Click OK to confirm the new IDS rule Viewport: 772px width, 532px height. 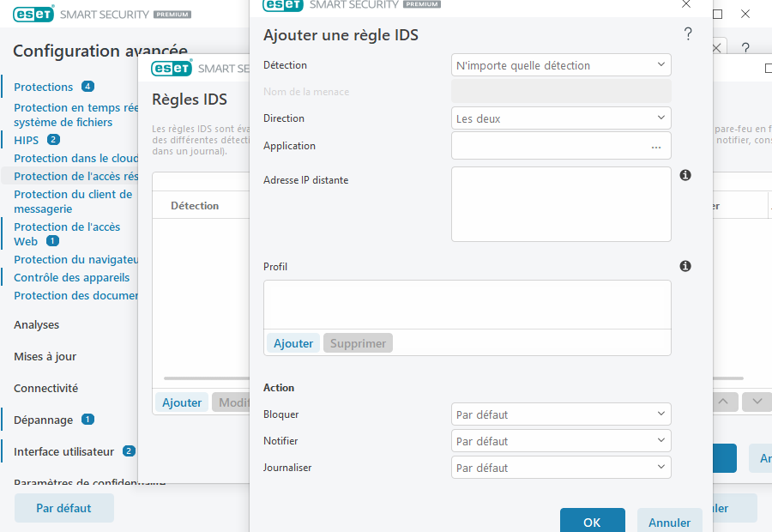click(592, 521)
